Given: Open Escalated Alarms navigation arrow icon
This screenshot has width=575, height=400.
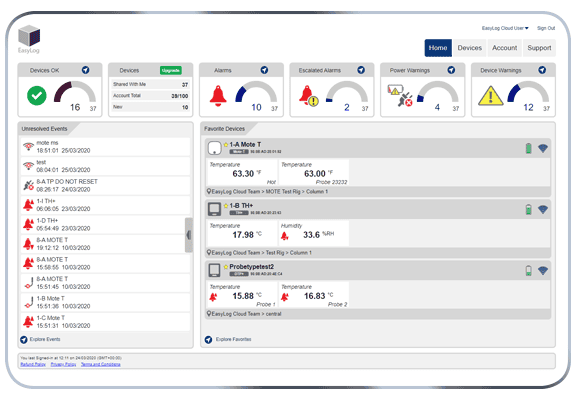Looking at the screenshot, I should click(361, 70).
